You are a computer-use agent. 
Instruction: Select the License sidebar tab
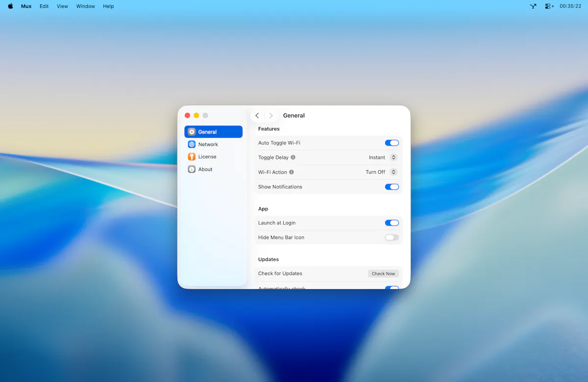[214, 157]
